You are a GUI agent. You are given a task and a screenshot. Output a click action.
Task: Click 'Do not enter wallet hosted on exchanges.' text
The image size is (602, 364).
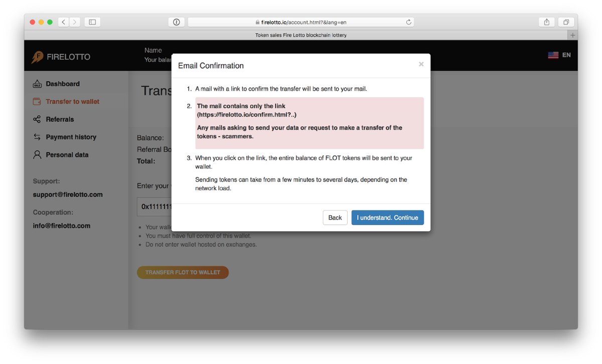(x=201, y=245)
